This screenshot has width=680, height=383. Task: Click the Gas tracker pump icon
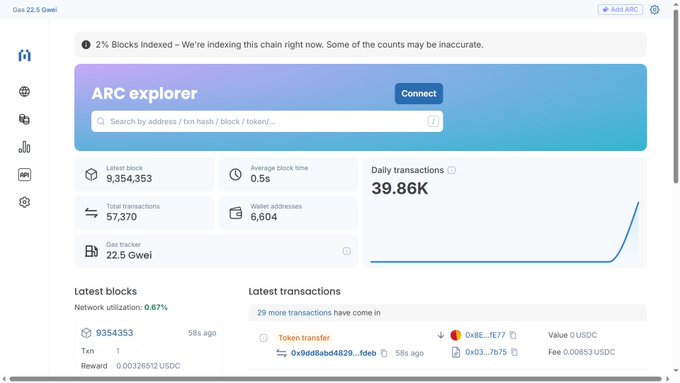tap(91, 251)
